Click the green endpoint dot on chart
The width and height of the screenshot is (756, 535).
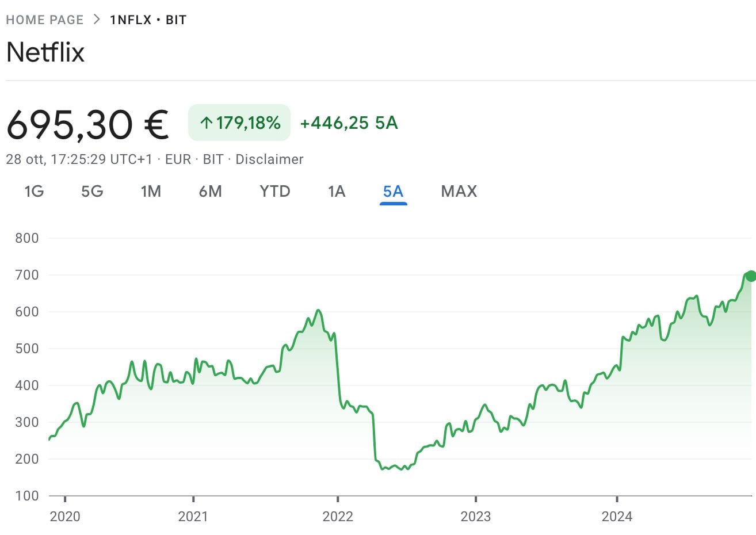click(750, 276)
